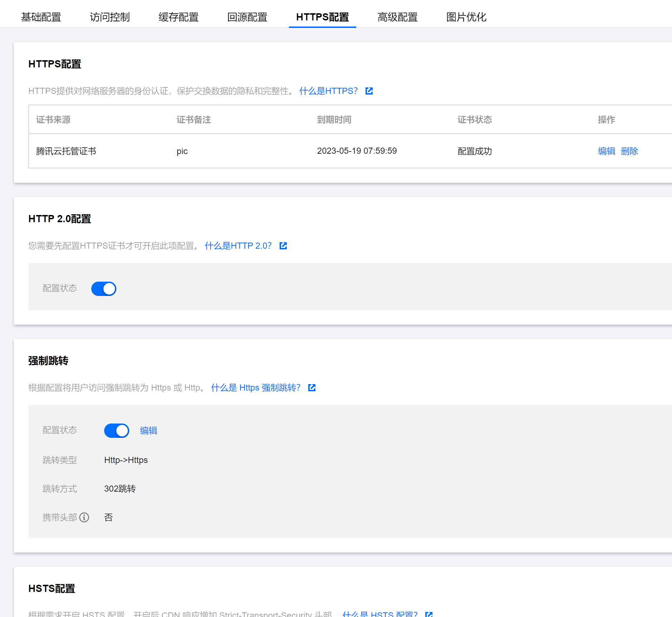Click the 到期时间 column header
This screenshot has height=617, width=672.
334,120
